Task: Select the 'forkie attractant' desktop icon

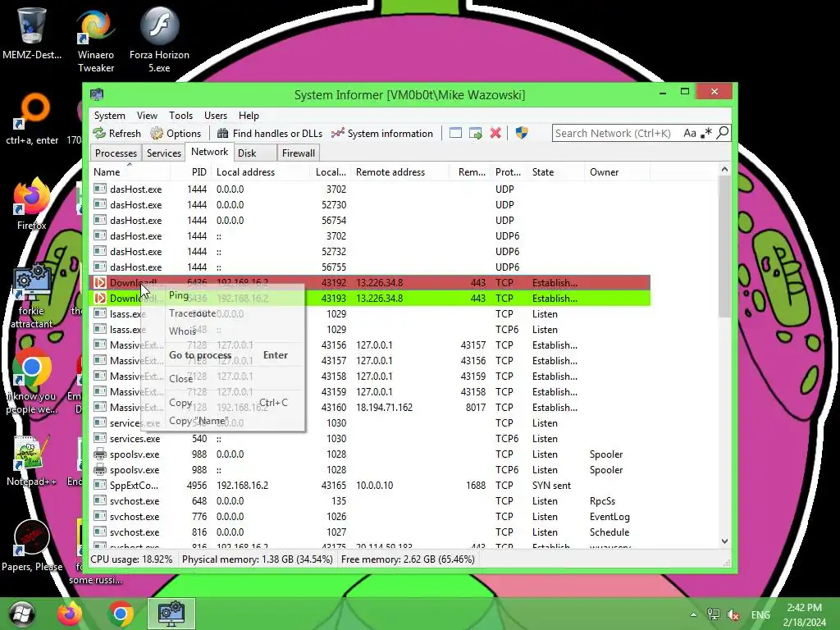Action: click(32, 296)
